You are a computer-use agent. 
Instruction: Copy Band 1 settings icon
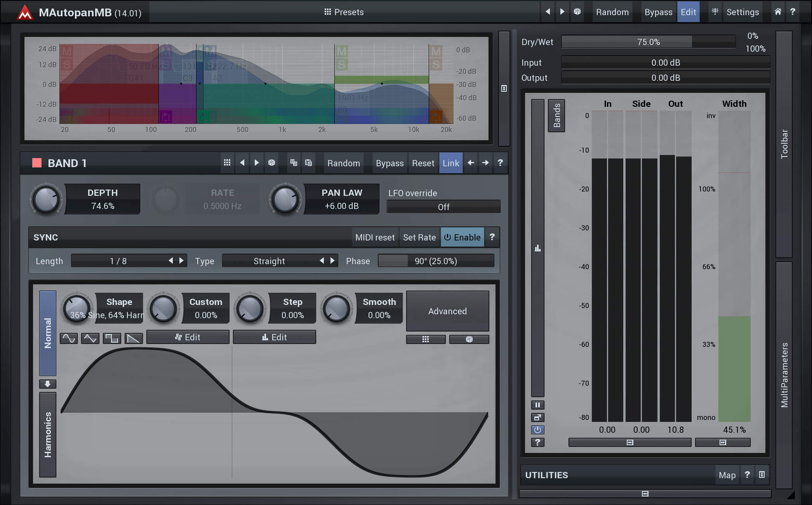294,163
